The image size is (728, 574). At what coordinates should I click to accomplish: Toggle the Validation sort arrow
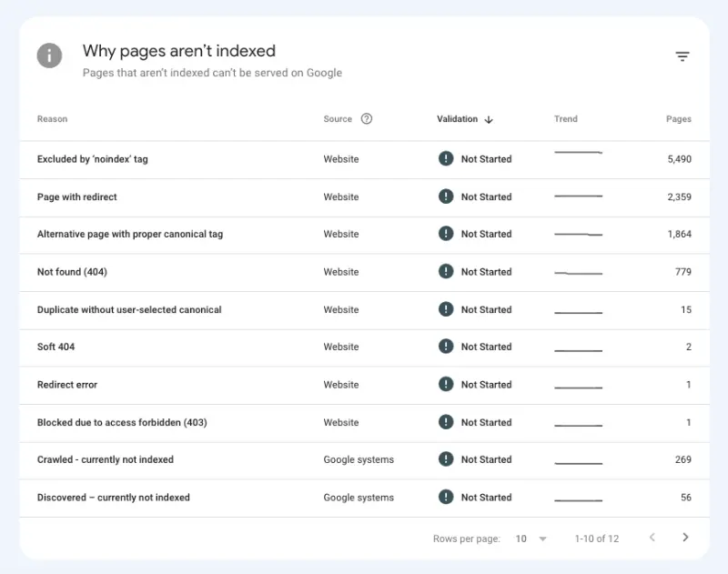[489, 119]
